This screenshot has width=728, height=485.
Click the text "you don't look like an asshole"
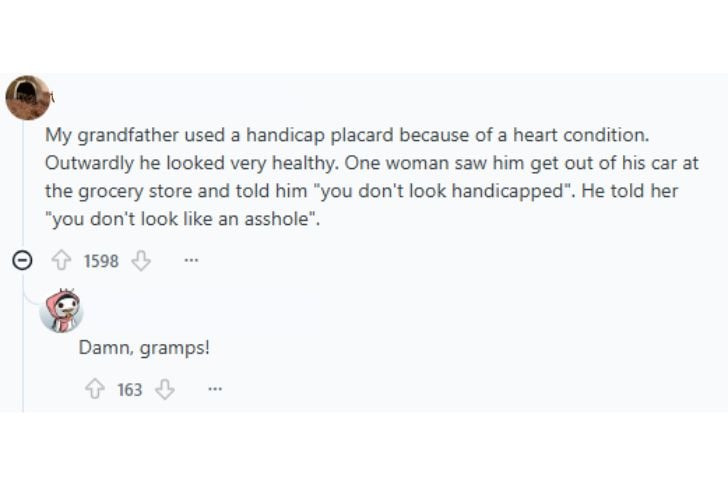tap(183, 218)
